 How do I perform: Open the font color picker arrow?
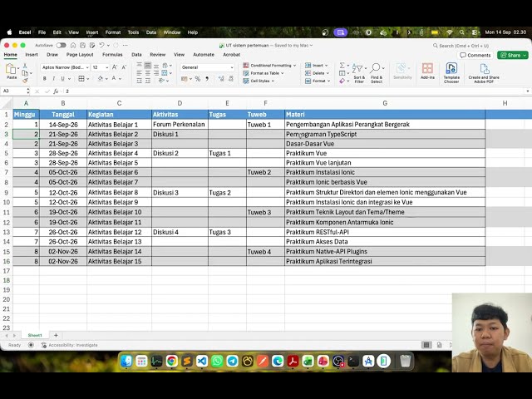coord(120,79)
